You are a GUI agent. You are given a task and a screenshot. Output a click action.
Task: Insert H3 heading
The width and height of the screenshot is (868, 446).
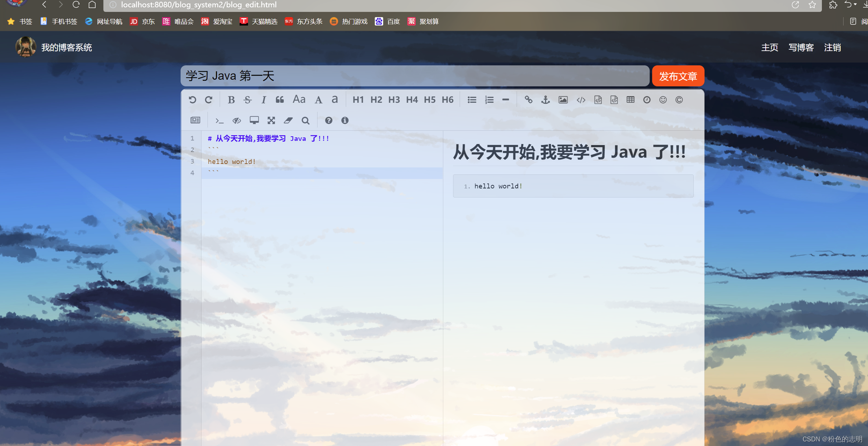click(394, 100)
